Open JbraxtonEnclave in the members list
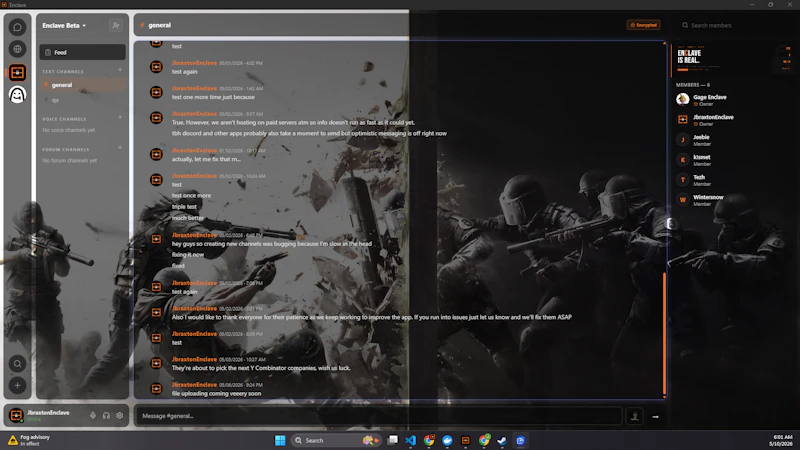Viewport: 800px width, 450px height. coord(734,120)
